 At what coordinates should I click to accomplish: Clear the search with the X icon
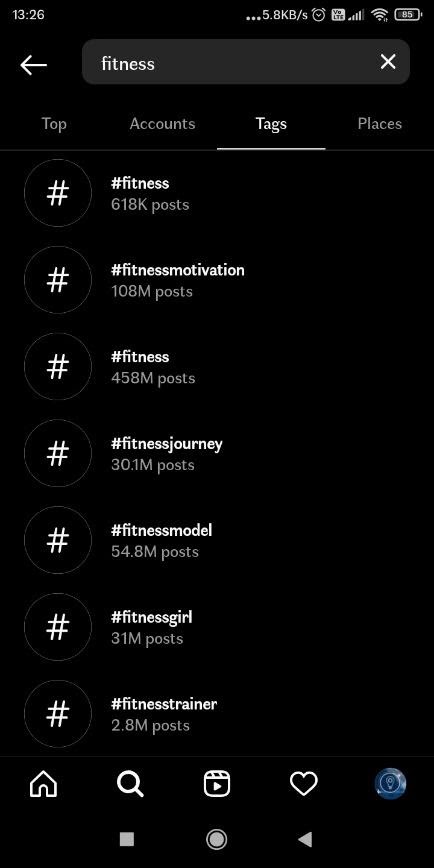coord(388,62)
